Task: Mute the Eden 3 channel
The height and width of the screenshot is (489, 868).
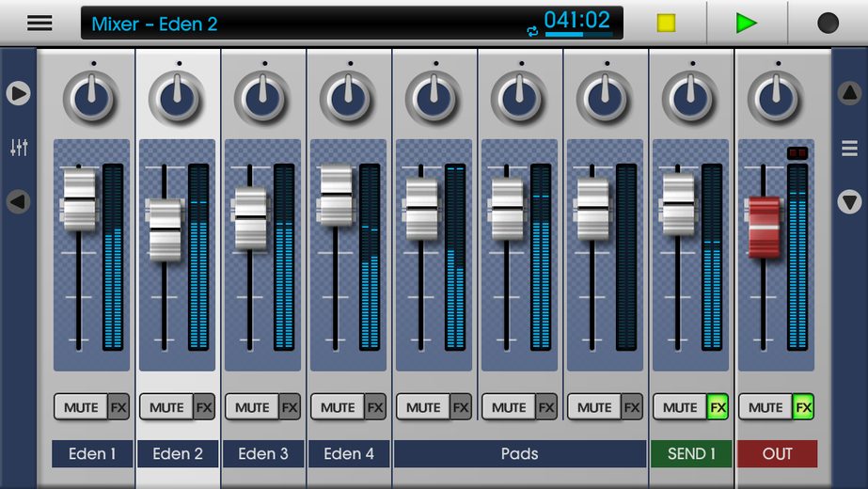Action: tap(252, 407)
